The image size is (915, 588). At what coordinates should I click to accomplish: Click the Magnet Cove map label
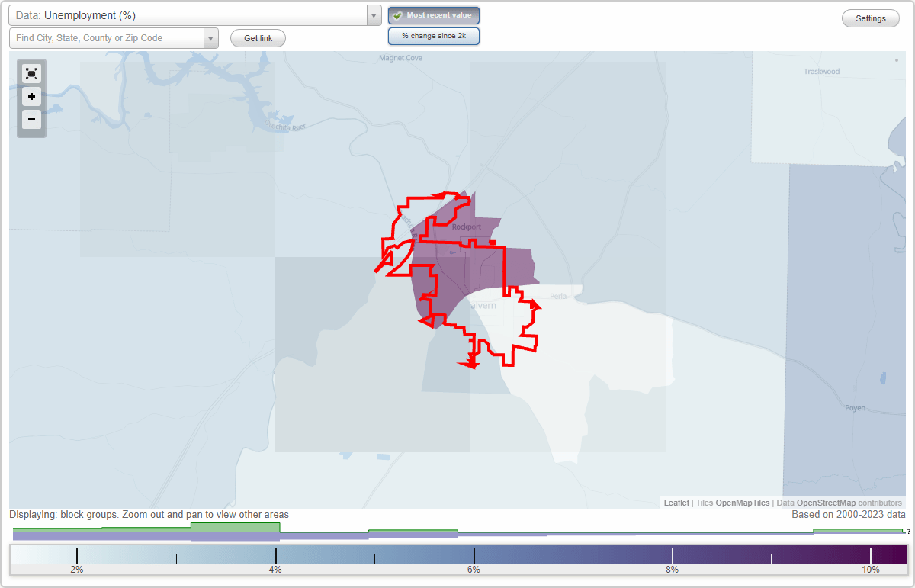tap(400, 58)
